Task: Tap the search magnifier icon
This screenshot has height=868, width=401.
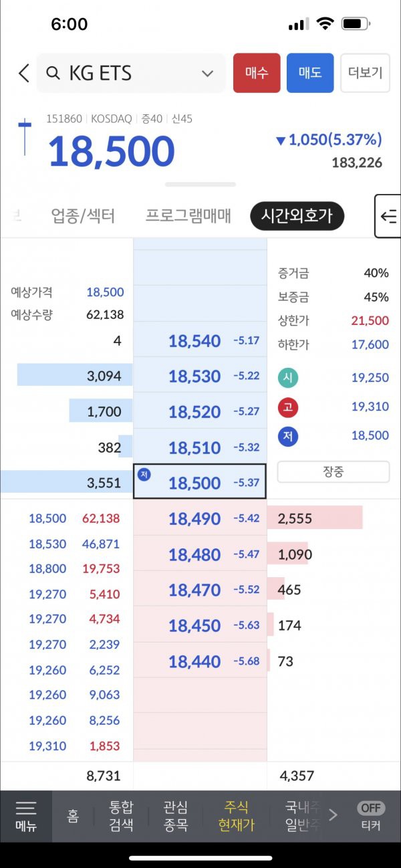Action: 53,73
